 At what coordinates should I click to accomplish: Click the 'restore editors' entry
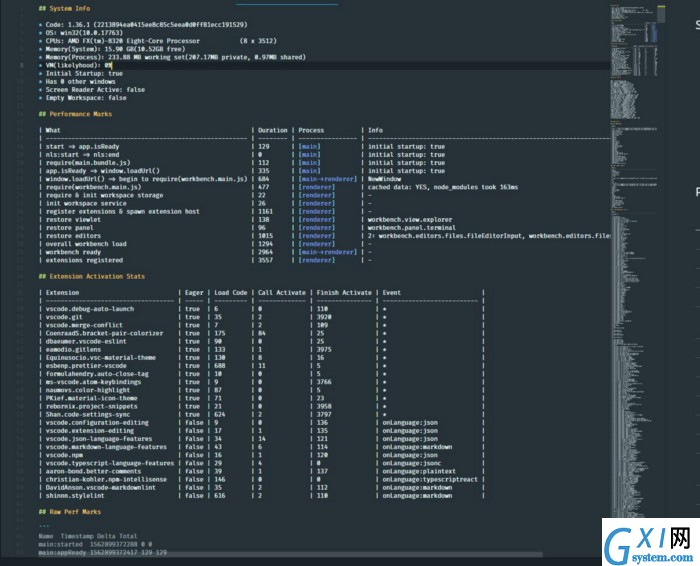[73, 236]
